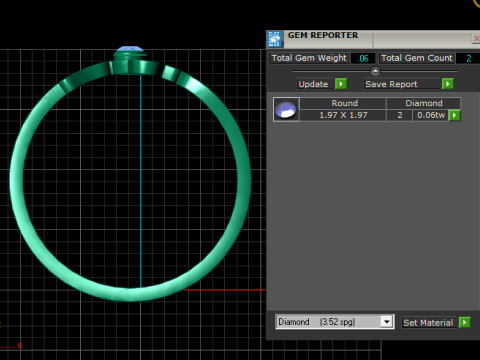Click the 0.06tw weight cell
The height and width of the screenshot is (360, 480).
click(x=431, y=115)
